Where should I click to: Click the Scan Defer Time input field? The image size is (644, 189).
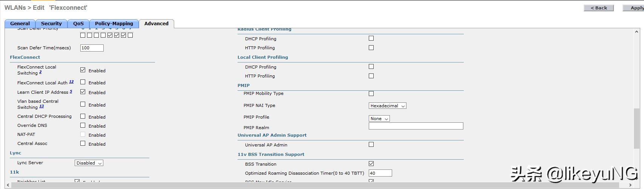[92, 48]
